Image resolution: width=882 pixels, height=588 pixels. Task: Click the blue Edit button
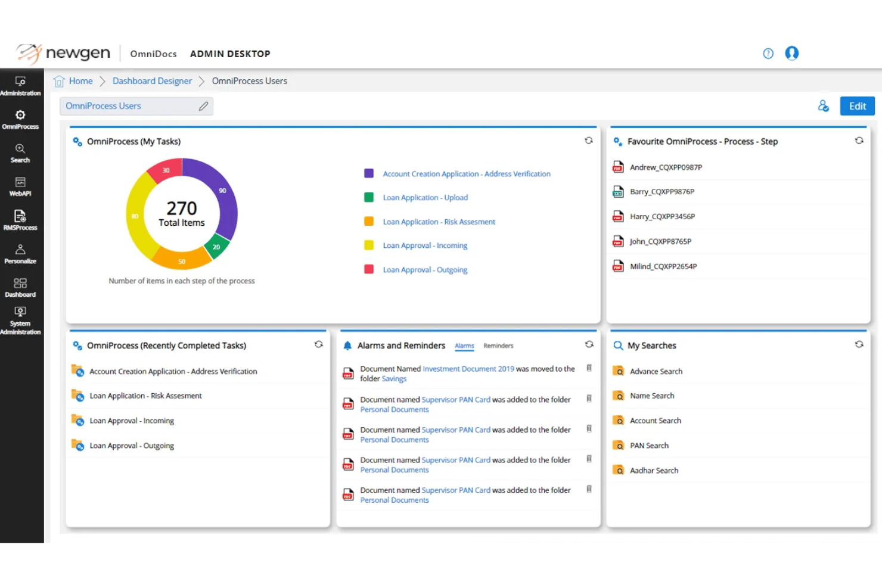(x=857, y=106)
